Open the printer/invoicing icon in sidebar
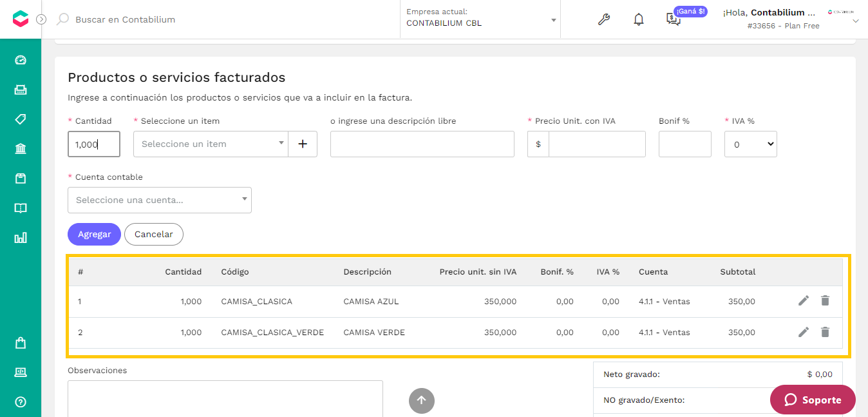The height and width of the screenshot is (417, 868). (21, 90)
